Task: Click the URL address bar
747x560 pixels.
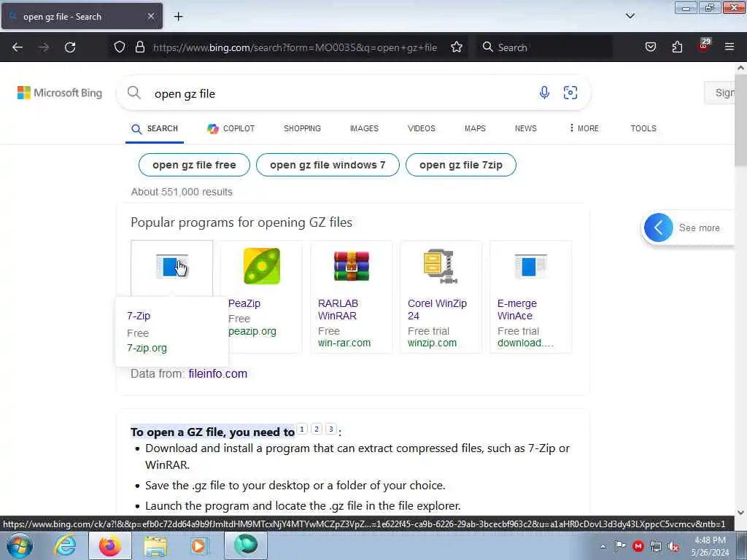Action: click(295, 47)
